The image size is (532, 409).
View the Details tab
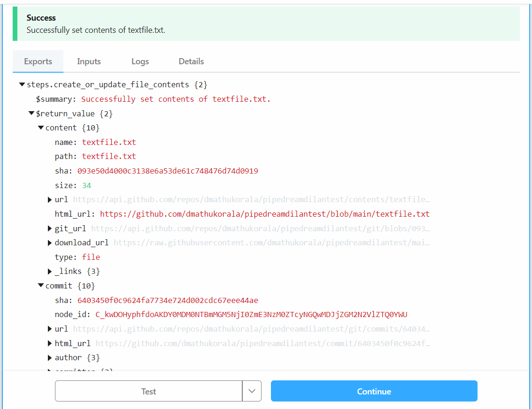click(x=191, y=61)
